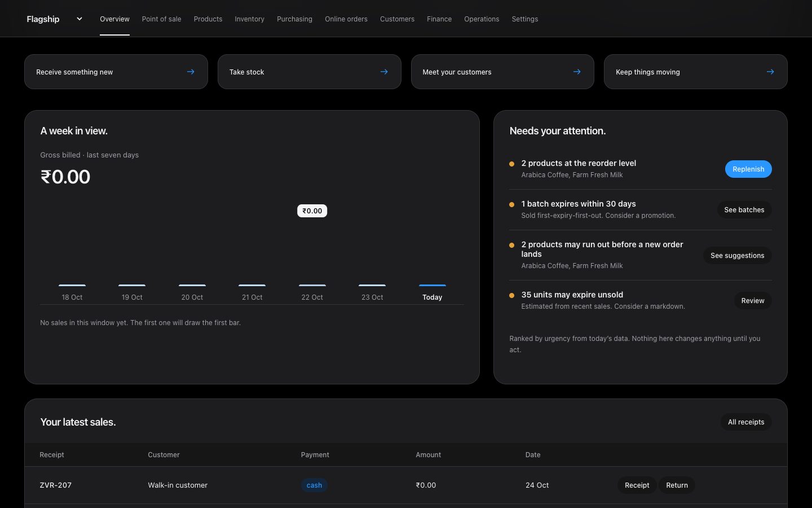The image size is (812, 508).
Task: Click '2 products at the reorder level'
Action: point(579,163)
